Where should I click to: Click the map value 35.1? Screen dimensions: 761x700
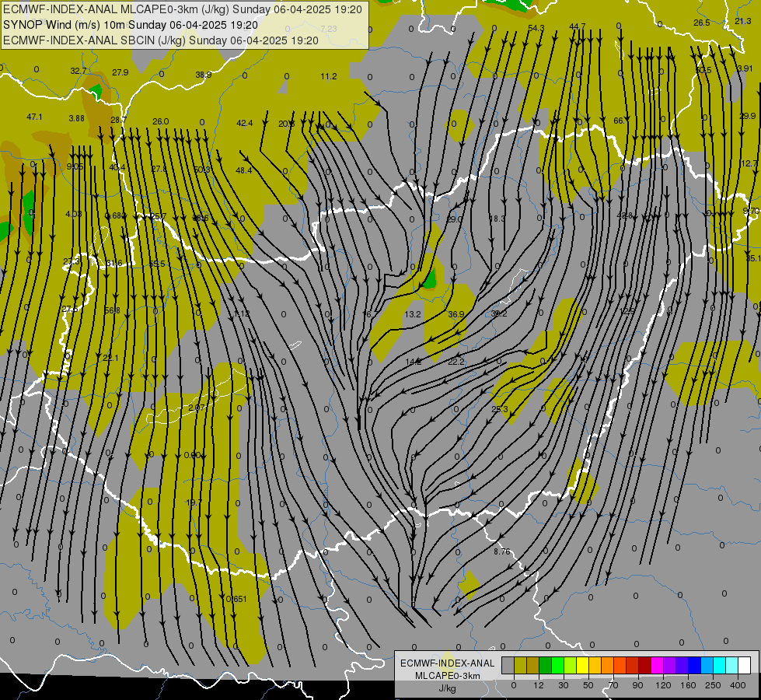click(x=753, y=258)
